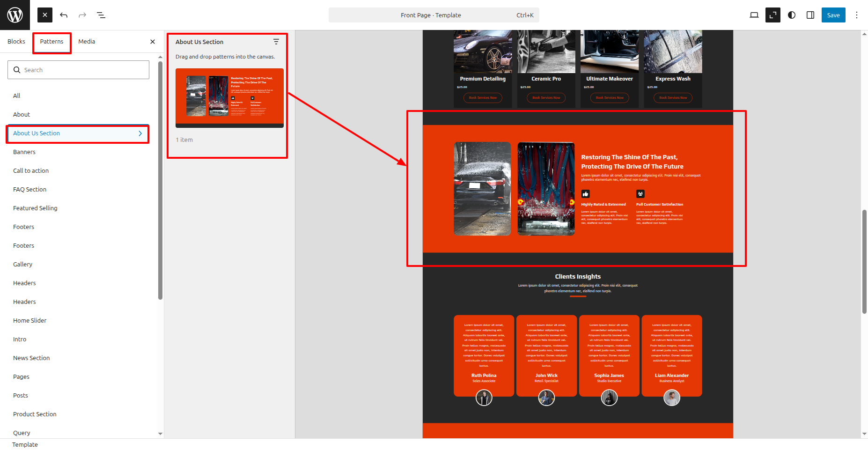Close the block inserter toggle
The width and height of the screenshot is (868, 450).
point(45,15)
